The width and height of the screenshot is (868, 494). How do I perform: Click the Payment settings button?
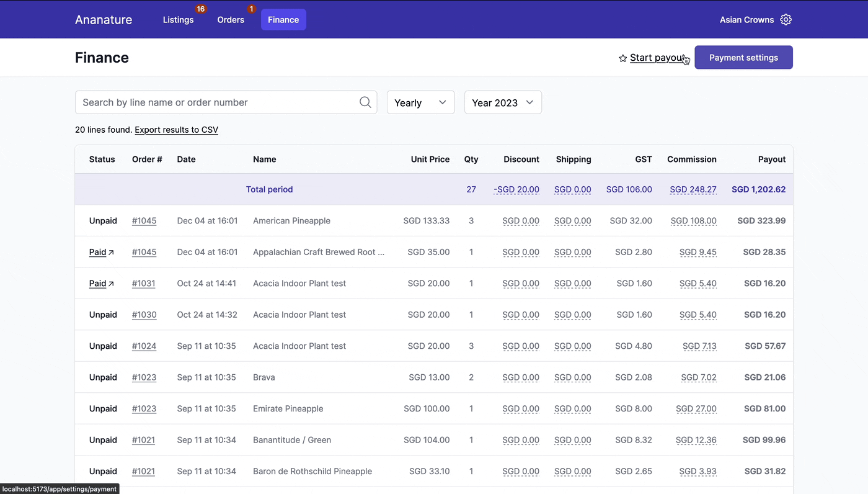[743, 57]
